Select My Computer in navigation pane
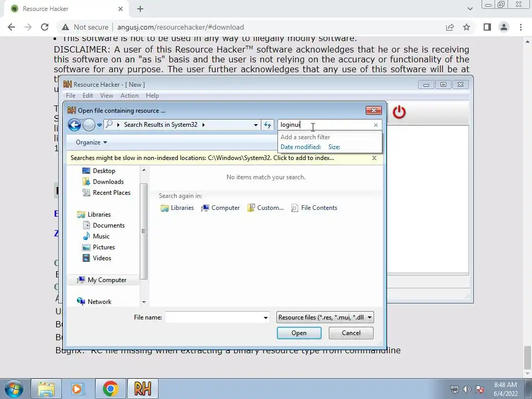 click(103, 280)
